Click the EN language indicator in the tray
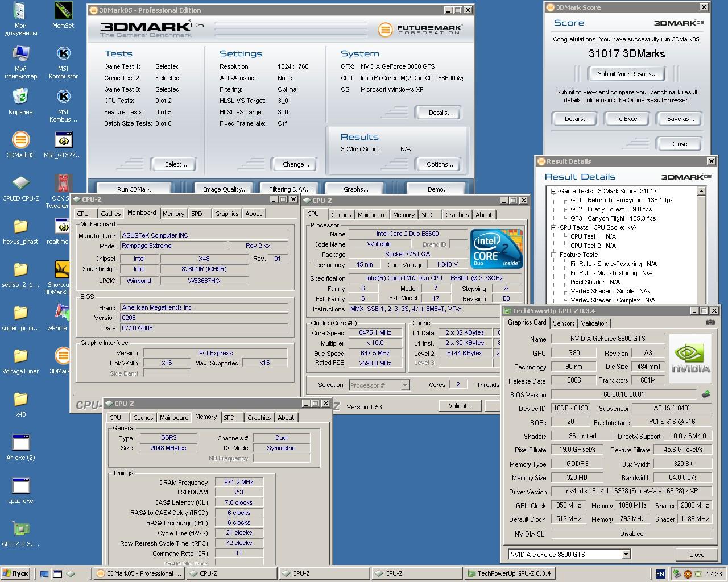Image resolution: width=728 pixels, height=582 pixels. (x=660, y=574)
